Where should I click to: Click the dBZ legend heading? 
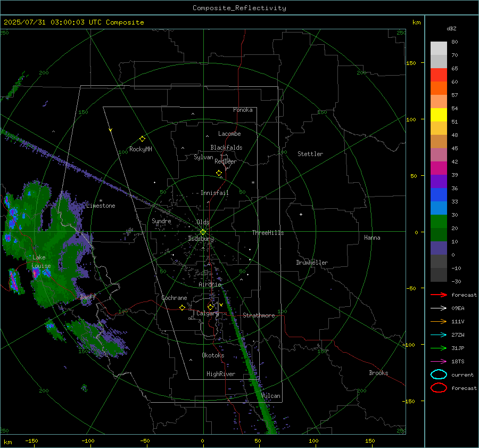coord(451,28)
